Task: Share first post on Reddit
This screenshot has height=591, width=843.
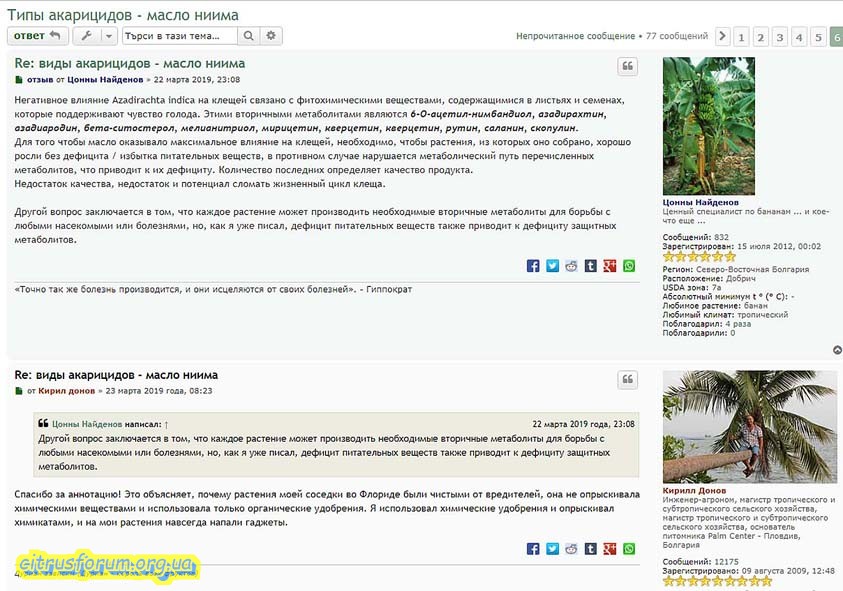Action: pos(571,266)
